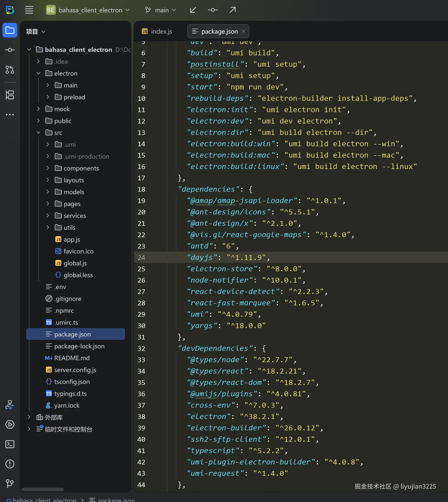Open the Pull Requests tool window
The height and width of the screenshot is (502, 448).
[x=10, y=70]
